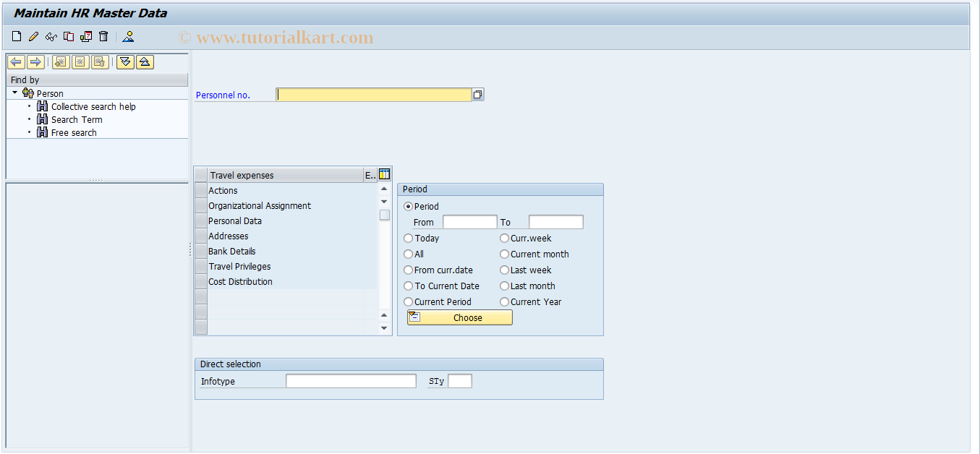The width and height of the screenshot is (980, 454).
Task: Select the Today radio button
Action: (x=409, y=239)
